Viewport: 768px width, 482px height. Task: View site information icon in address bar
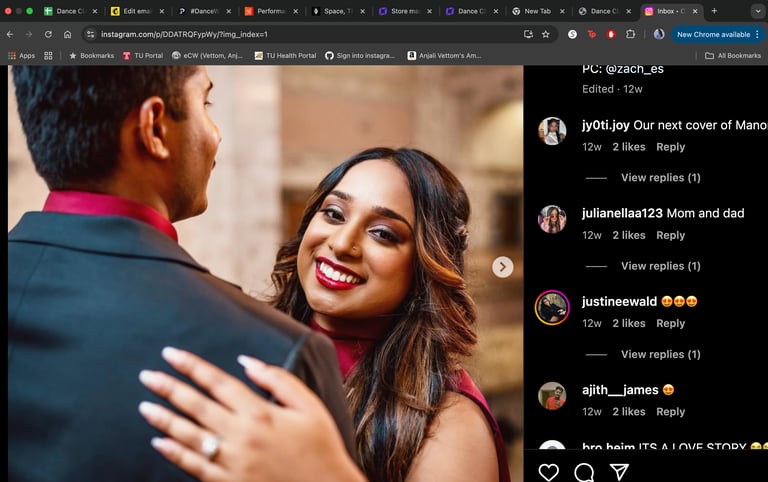point(90,34)
